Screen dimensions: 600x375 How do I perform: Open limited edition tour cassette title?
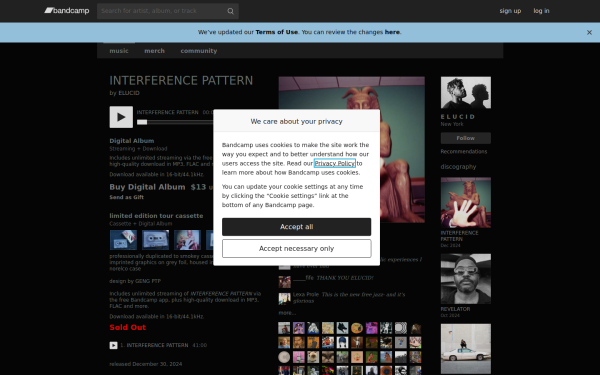coord(156,216)
